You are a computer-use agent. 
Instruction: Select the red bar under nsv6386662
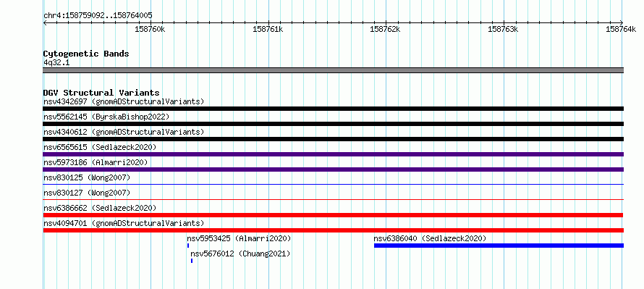click(333, 215)
